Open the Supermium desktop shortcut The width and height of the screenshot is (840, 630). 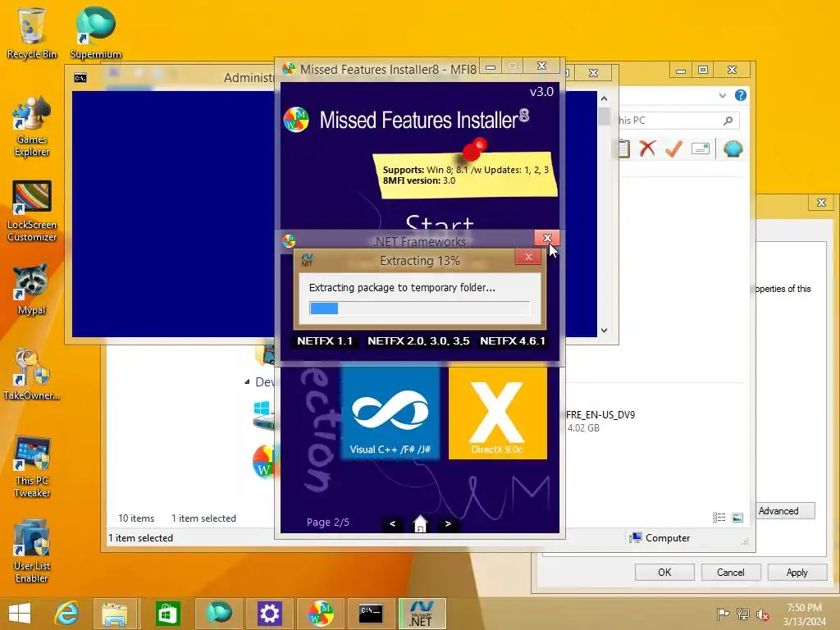coord(96,33)
